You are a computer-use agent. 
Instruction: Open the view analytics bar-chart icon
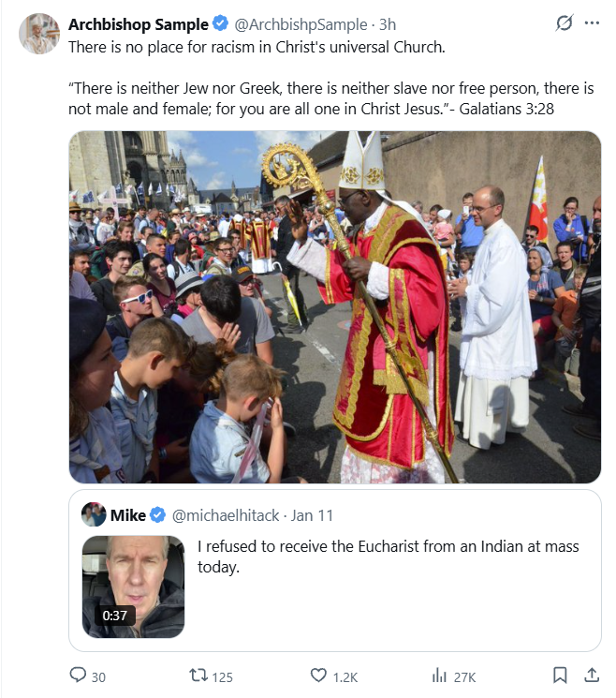pyautogui.click(x=439, y=676)
